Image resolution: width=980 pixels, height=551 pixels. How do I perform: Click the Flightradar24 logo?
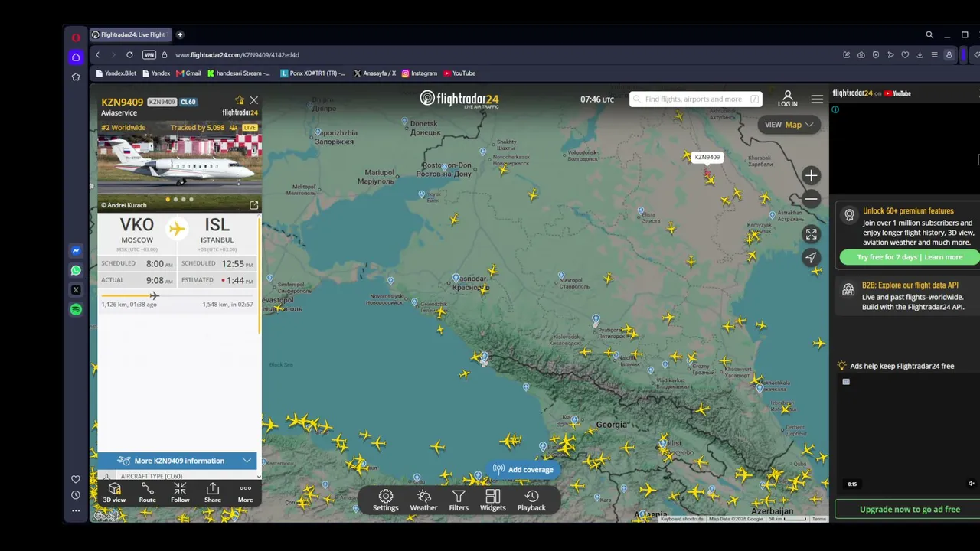tap(459, 99)
